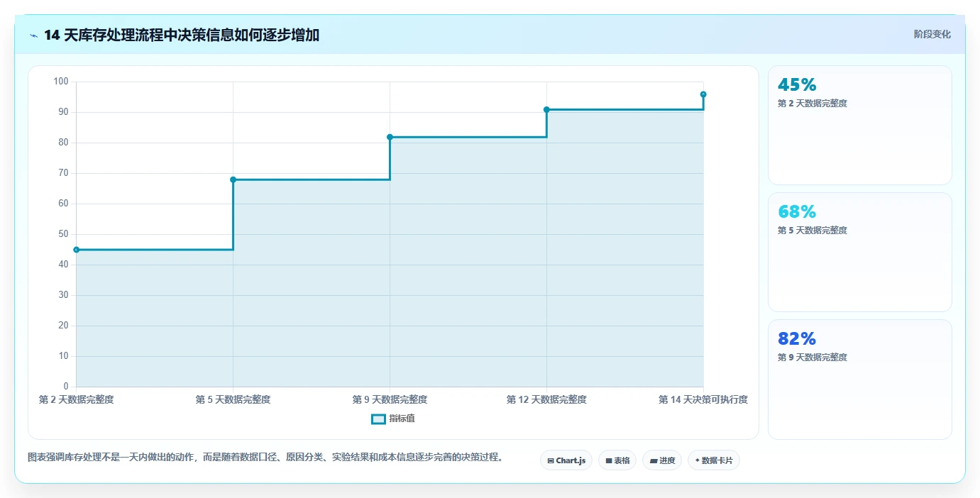Click the data point at value 82
This screenshot has height=498, width=980.
pos(390,137)
